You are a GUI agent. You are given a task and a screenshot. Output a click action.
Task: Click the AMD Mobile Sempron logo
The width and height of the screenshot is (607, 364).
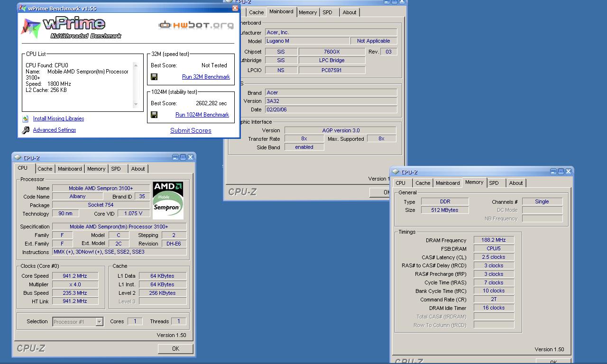[x=168, y=200]
